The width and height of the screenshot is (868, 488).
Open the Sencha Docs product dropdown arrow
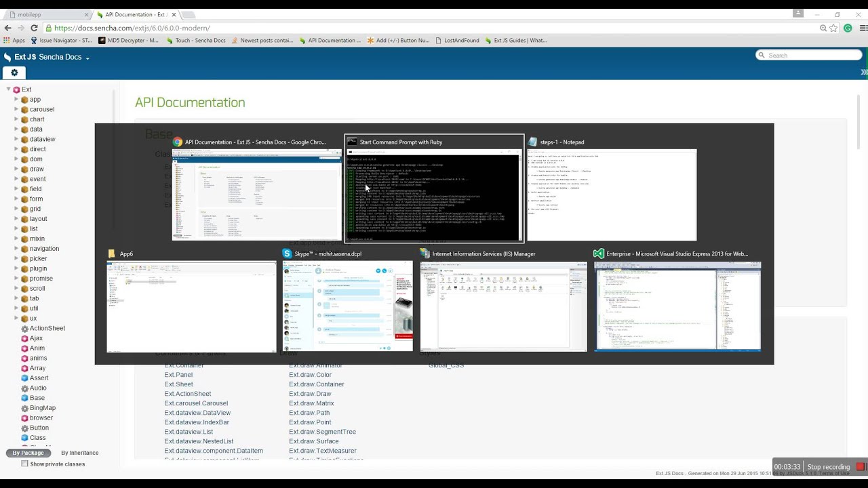tap(87, 58)
